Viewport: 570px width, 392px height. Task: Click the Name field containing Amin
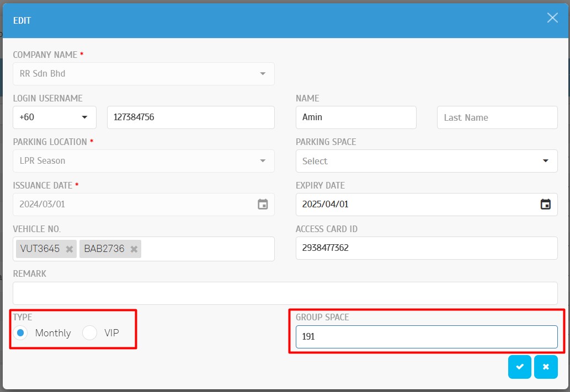[355, 117]
